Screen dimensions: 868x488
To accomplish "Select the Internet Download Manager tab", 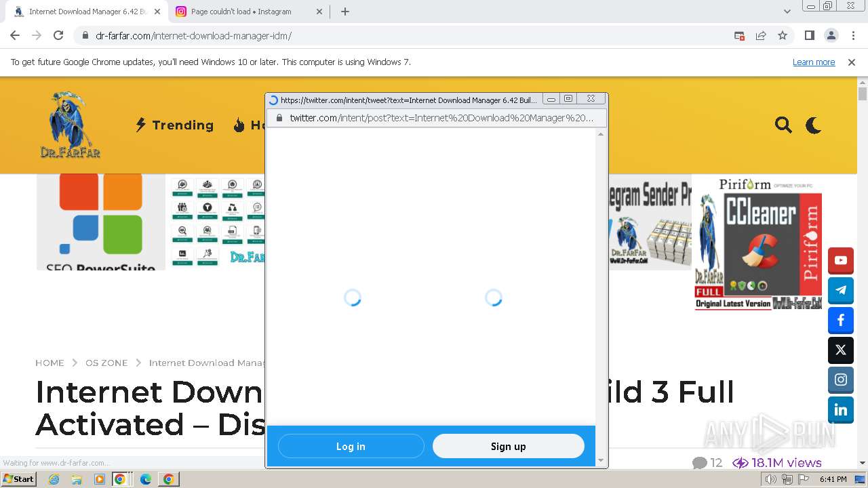I will point(87,12).
